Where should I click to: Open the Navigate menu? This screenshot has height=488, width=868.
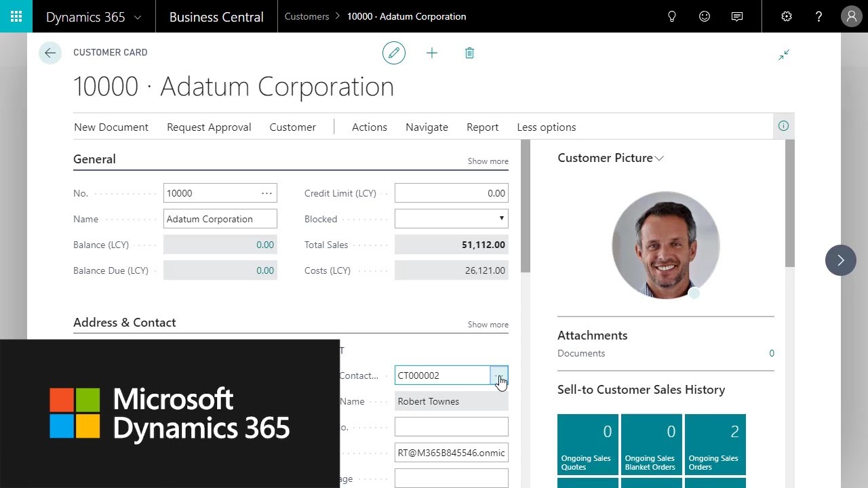(x=427, y=127)
